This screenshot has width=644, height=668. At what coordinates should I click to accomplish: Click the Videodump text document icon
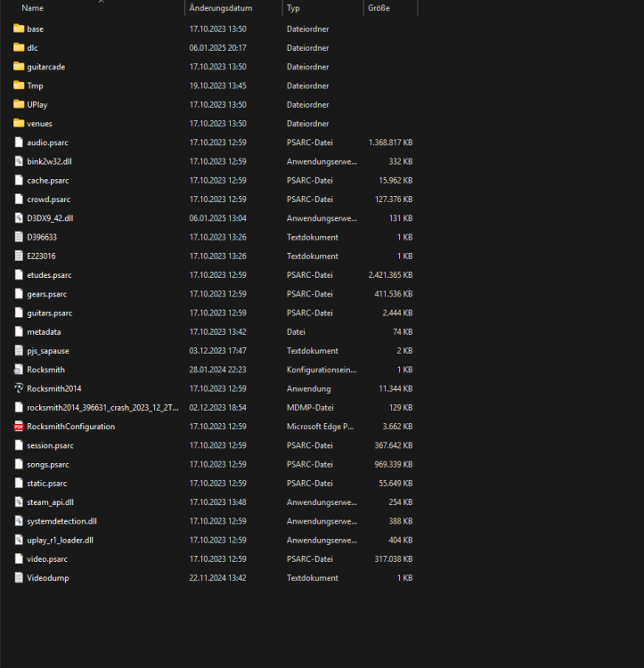[19, 578]
